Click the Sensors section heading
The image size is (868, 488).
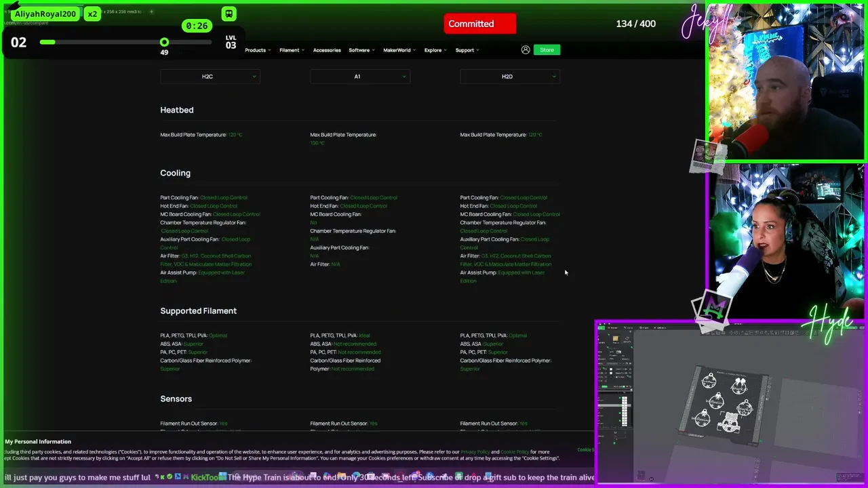pos(176,399)
